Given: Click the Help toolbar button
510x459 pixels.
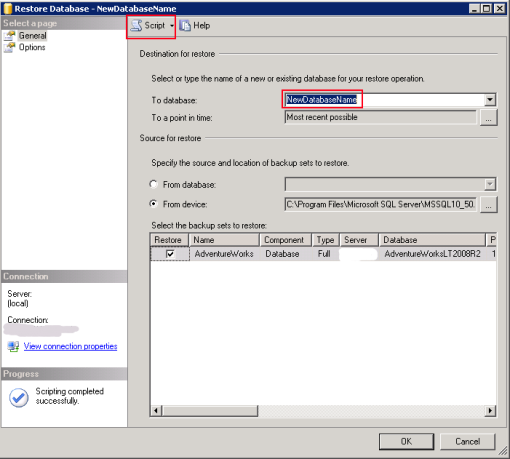Looking at the screenshot, I should (195, 26).
